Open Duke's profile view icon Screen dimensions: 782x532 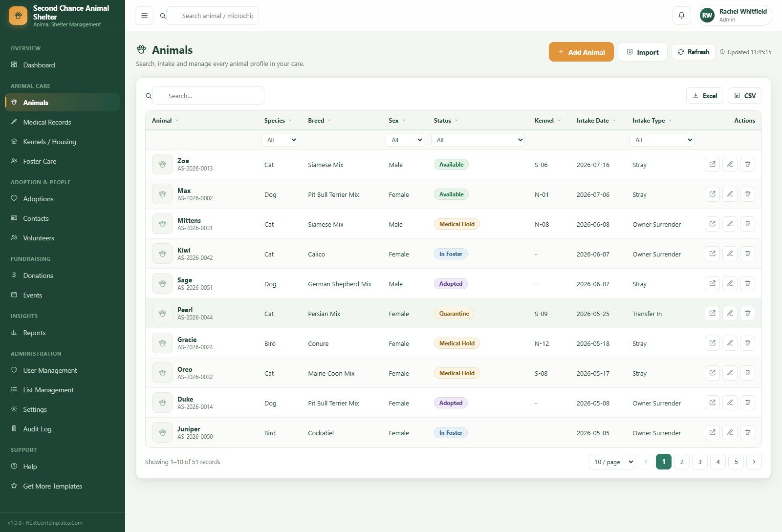coord(712,403)
